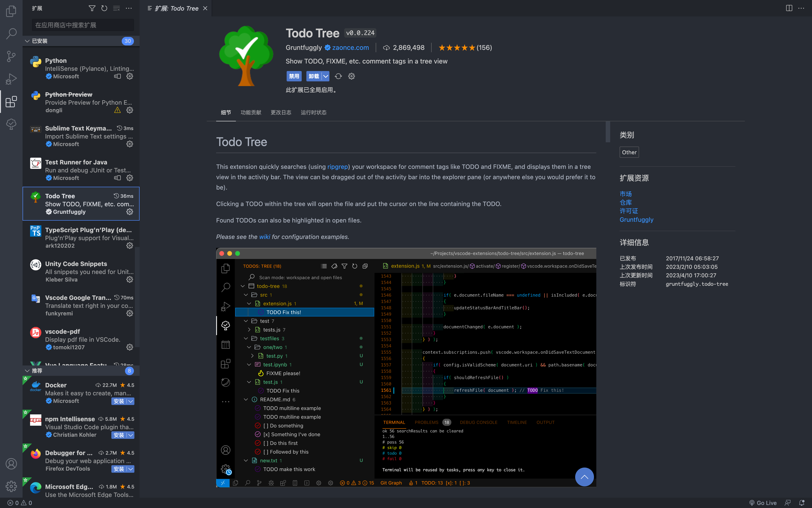Open Docker install dropdown arrow

pos(131,401)
